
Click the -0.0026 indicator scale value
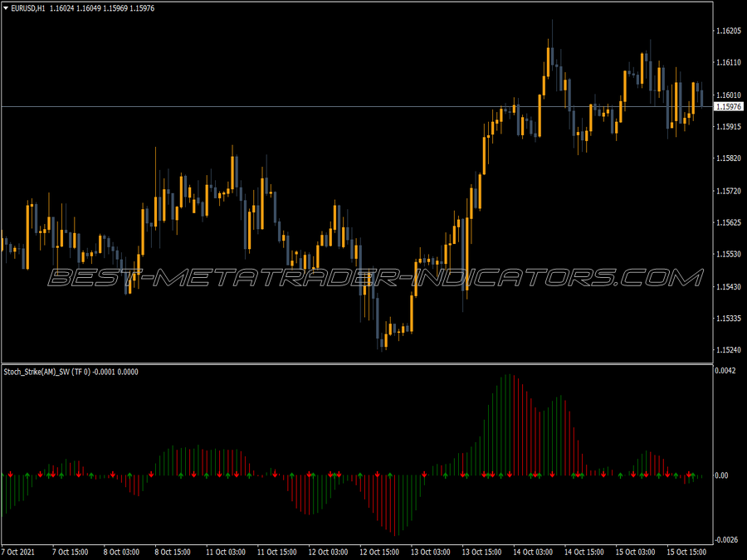(726, 539)
